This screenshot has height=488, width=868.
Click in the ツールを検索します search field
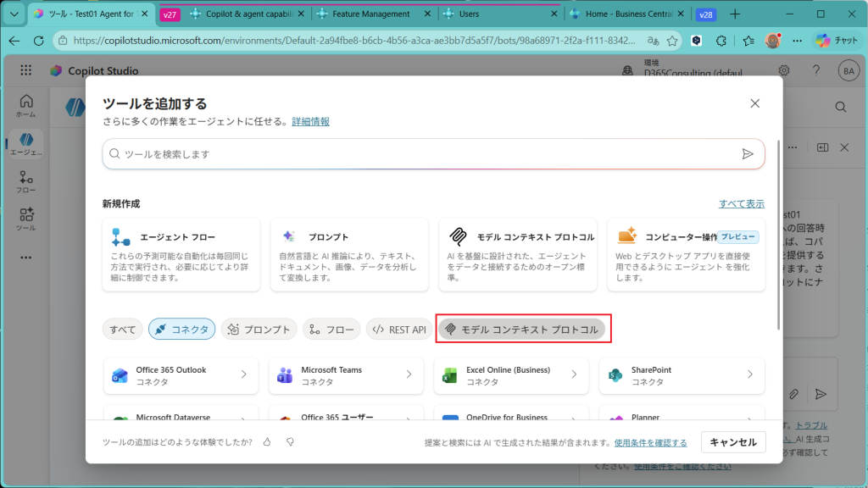(424, 154)
